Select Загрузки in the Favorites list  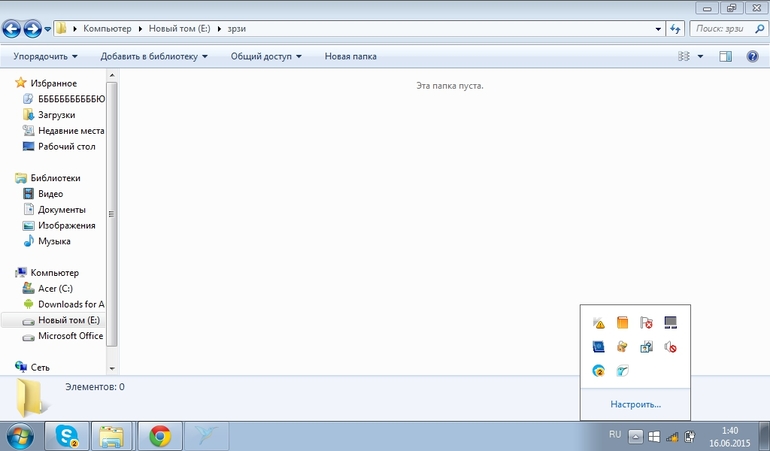click(x=56, y=115)
